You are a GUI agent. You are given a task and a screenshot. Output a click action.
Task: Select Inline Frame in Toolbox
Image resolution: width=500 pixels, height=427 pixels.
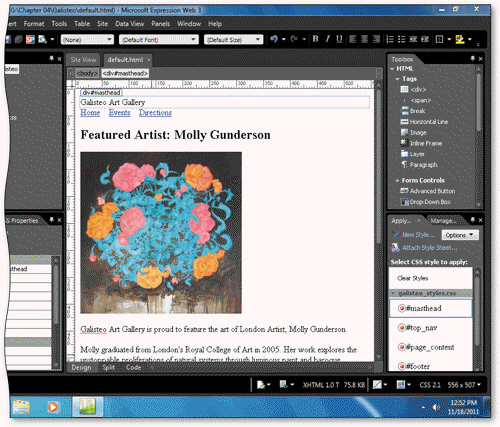(x=421, y=143)
